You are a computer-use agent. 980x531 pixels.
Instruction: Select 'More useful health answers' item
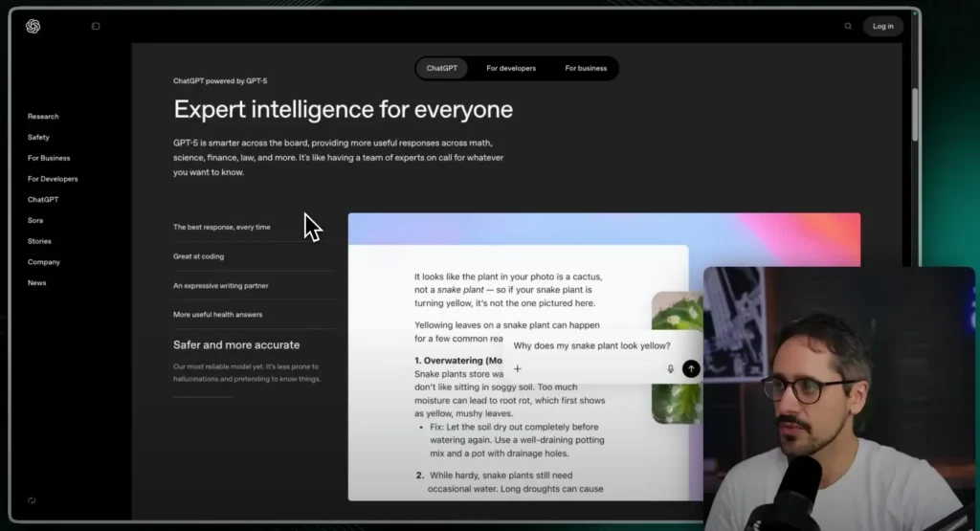(x=217, y=314)
